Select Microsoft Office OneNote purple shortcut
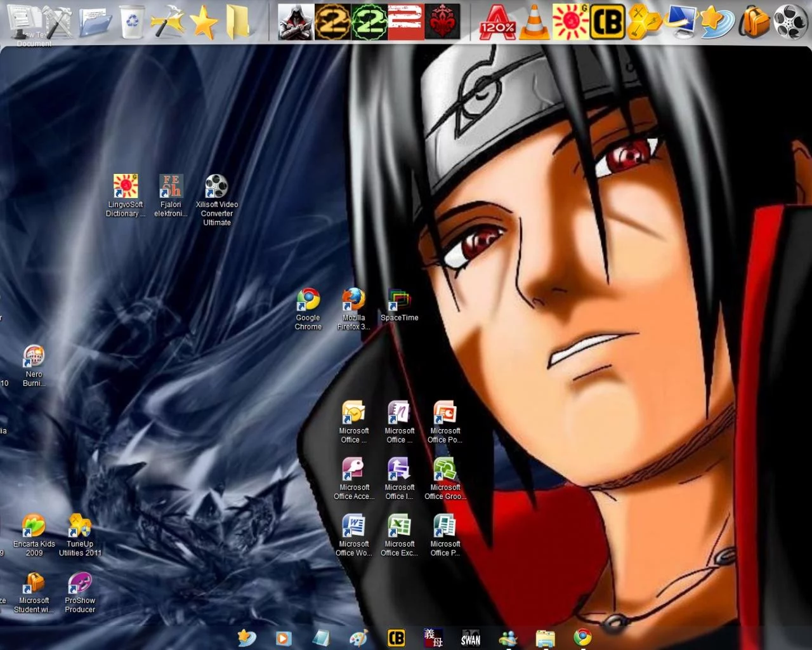Viewport: 812px width, 650px height. coord(400,422)
